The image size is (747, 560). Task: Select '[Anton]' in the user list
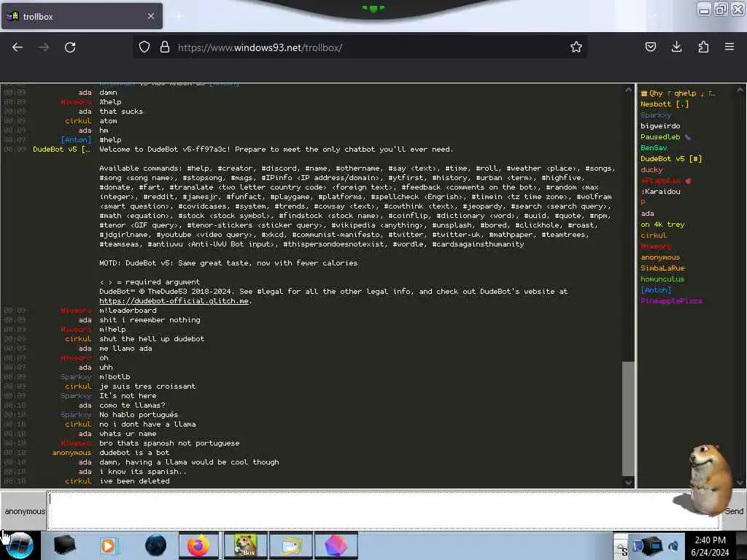click(x=656, y=290)
